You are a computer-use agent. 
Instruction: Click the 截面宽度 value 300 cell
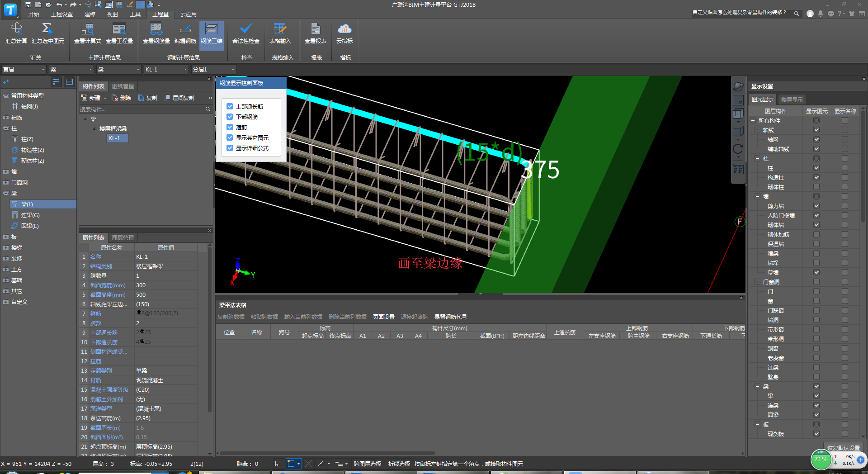pyautogui.click(x=165, y=285)
